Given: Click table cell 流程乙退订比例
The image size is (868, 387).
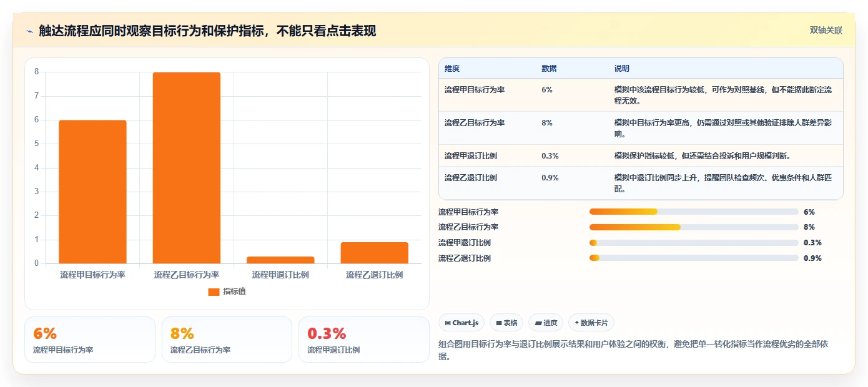Looking at the screenshot, I should point(471,178).
